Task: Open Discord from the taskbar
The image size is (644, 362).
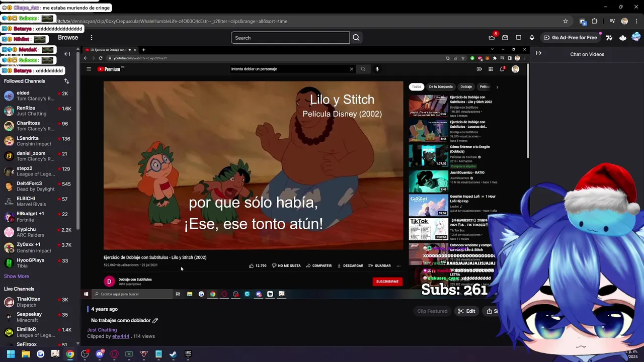Action: (x=100, y=354)
